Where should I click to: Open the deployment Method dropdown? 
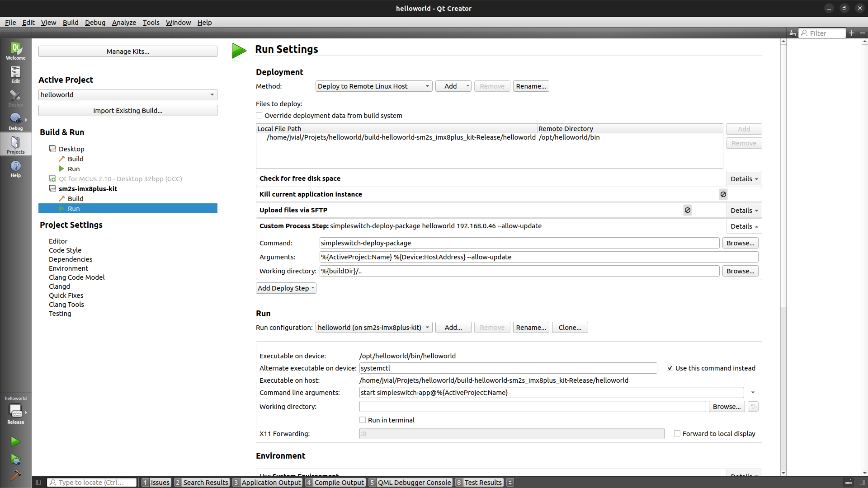(x=373, y=86)
